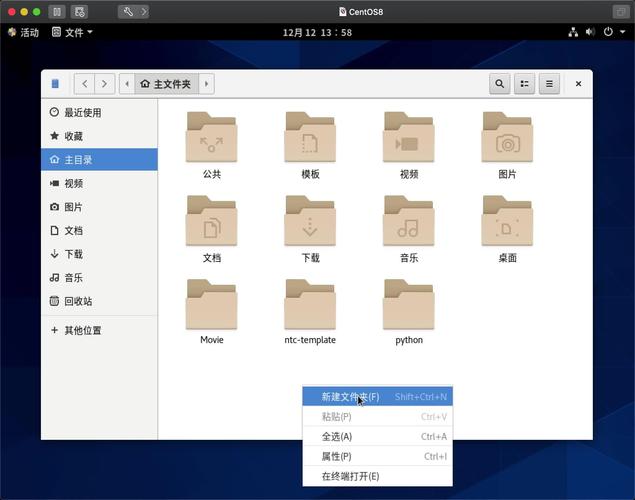635x500 pixels.
Task: Click the ntc-template folder name label
Action: pos(310,340)
